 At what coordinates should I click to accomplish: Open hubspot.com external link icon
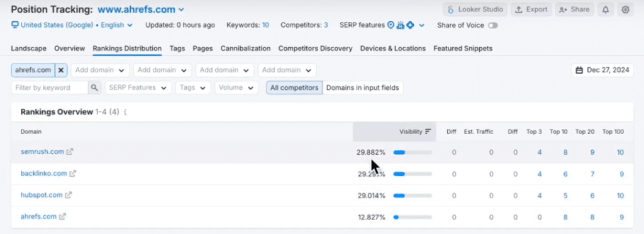coord(68,195)
